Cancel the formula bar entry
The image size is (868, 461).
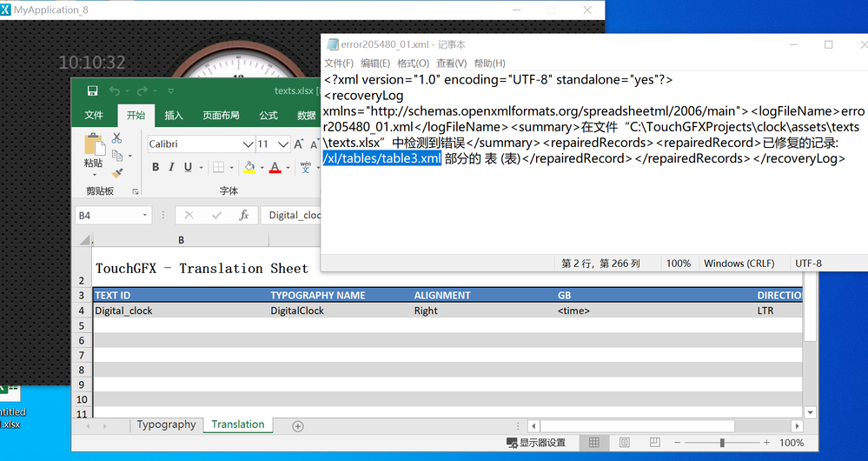[189, 215]
